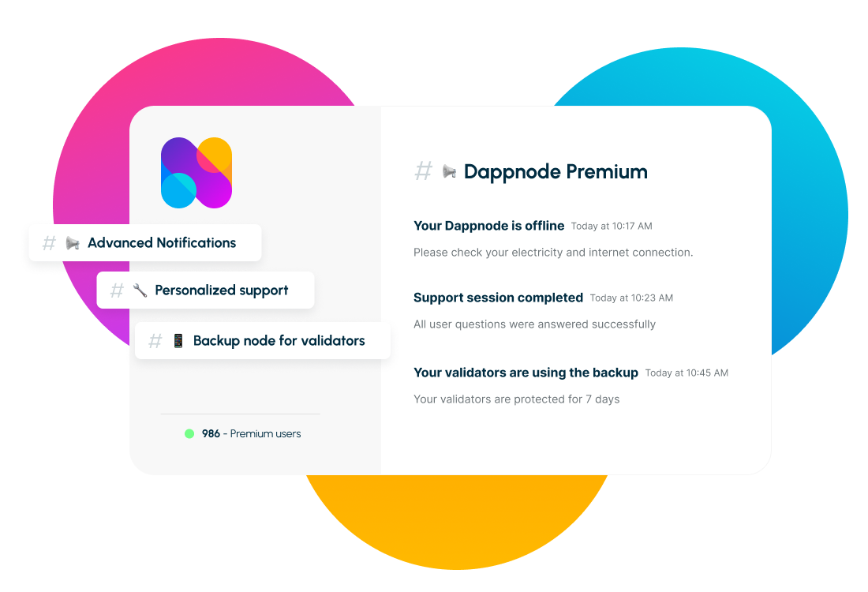The width and height of the screenshot is (868, 592).
Task: Click the hash symbol before Dappnode Premium
Action: [x=424, y=171]
